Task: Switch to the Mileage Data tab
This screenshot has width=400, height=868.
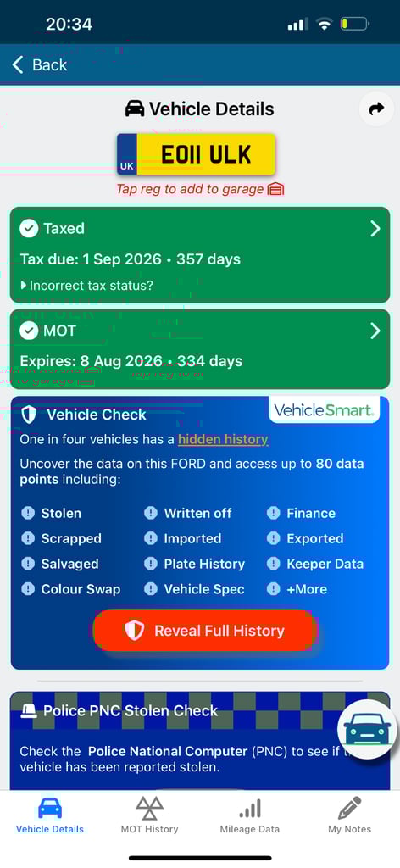Action: [x=249, y=815]
